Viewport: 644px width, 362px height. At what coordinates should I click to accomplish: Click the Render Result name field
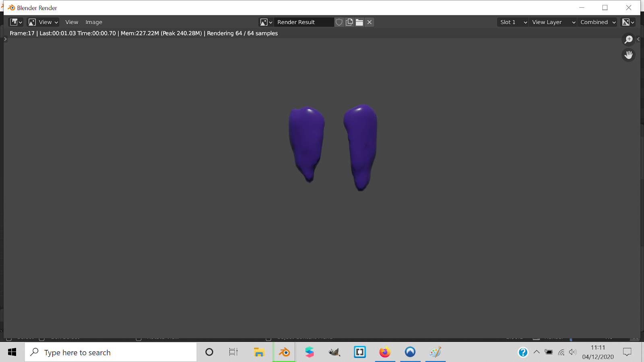(304, 22)
